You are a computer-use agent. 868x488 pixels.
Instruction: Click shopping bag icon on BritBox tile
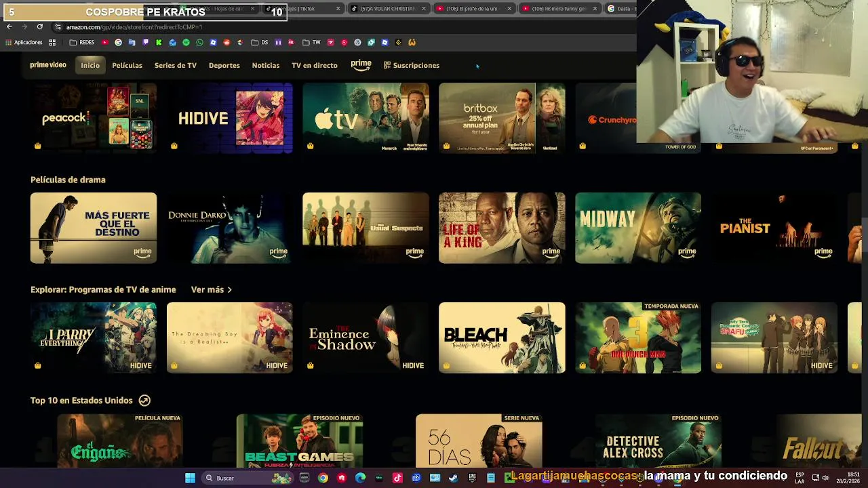[x=446, y=146]
